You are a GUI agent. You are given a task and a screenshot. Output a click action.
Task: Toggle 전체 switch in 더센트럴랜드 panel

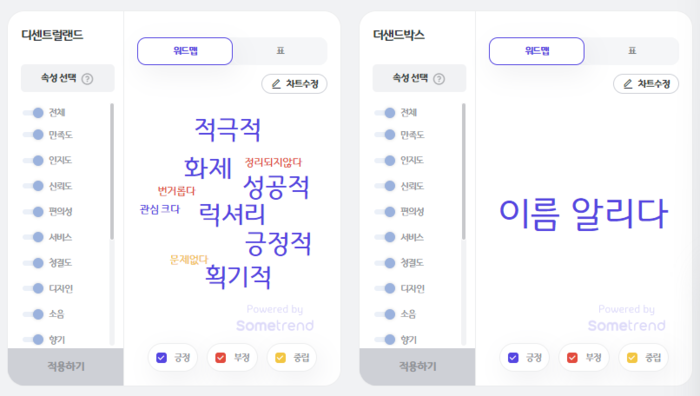pos(33,113)
